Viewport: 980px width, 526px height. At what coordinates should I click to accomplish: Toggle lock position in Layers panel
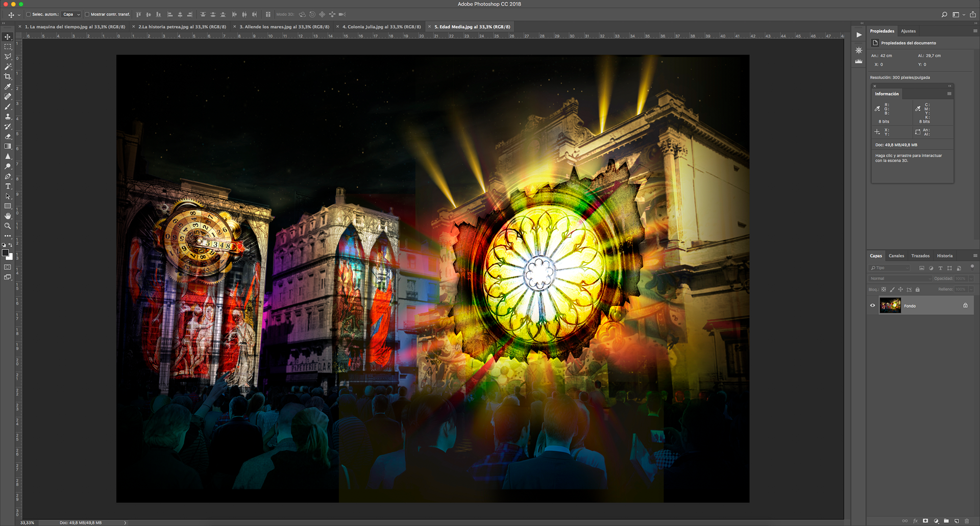pos(900,289)
